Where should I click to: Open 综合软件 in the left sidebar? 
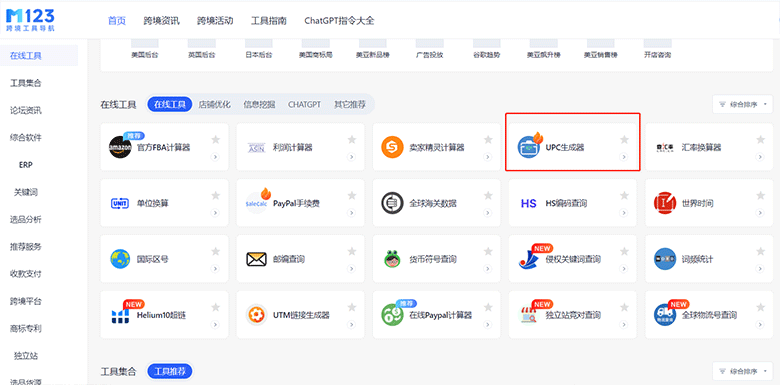[26, 137]
